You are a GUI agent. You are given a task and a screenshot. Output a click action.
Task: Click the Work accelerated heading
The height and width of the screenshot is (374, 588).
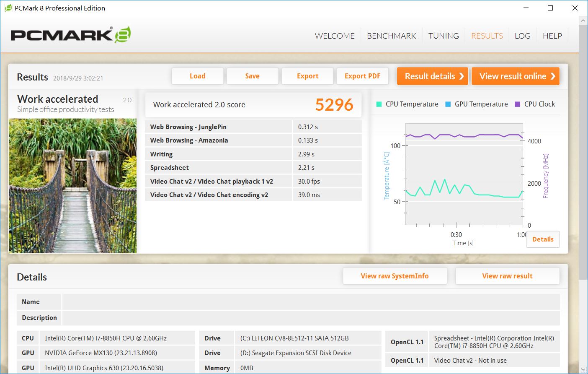click(x=58, y=99)
